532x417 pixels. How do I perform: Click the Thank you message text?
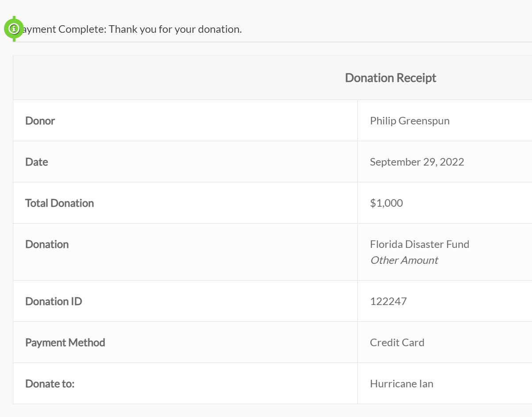click(x=176, y=29)
